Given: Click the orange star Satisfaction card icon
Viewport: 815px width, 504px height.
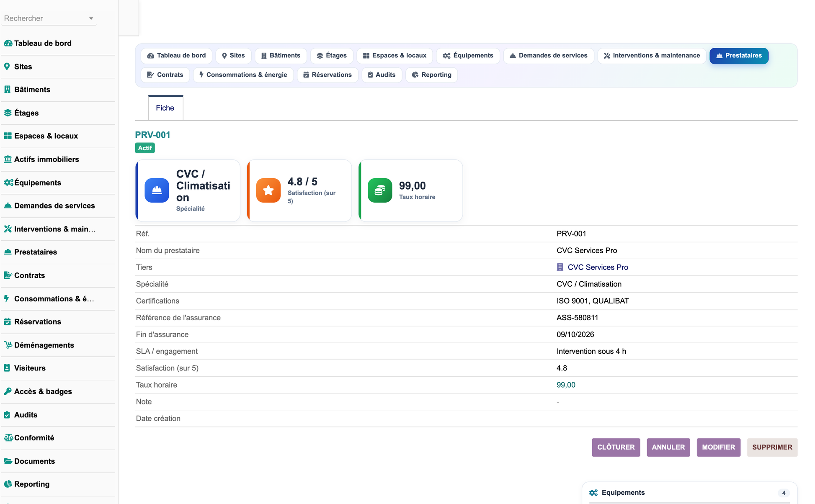Looking at the screenshot, I should tap(268, 190).
